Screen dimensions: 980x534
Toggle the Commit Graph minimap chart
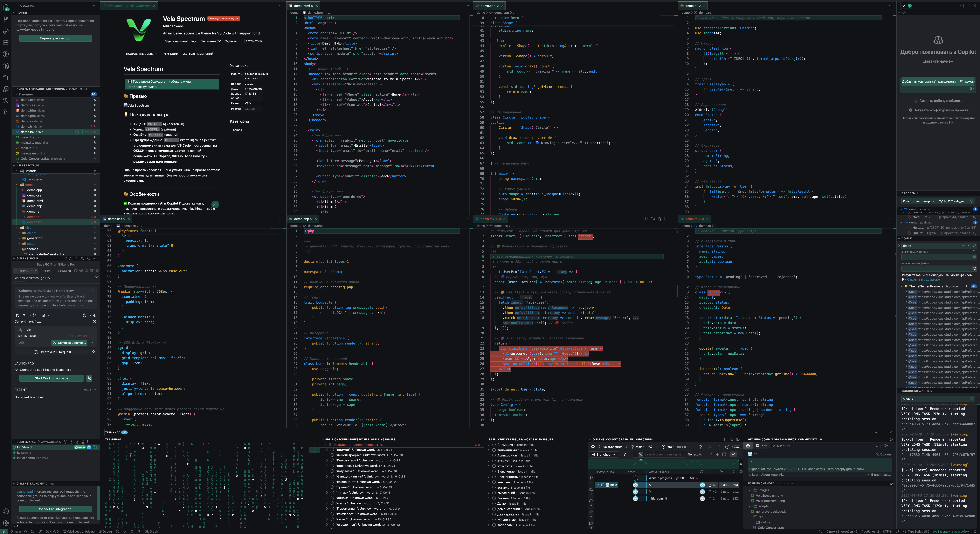(733, 454)
